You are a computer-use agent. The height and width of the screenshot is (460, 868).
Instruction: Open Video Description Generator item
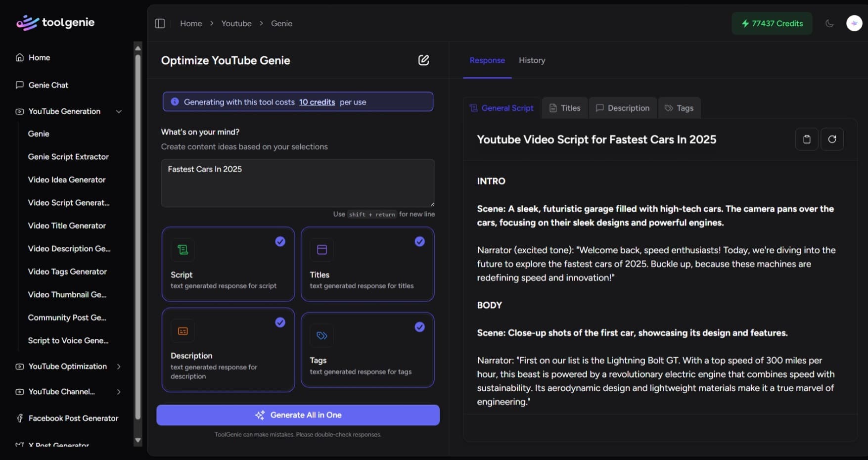coord(69,249)
